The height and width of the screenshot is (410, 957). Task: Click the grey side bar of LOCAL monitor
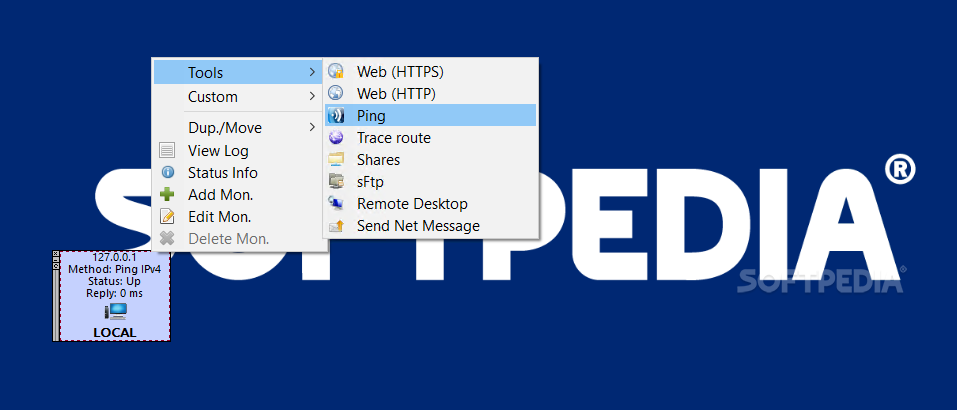click(x=56, y=305)
